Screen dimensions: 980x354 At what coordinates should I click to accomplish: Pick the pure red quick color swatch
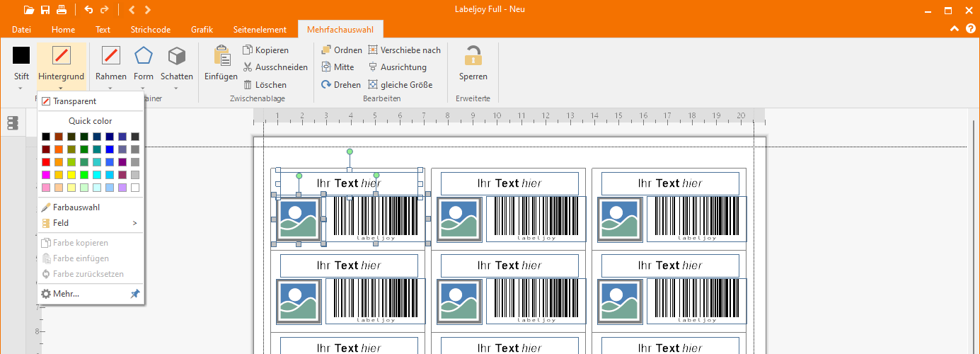tap(46, 162)
